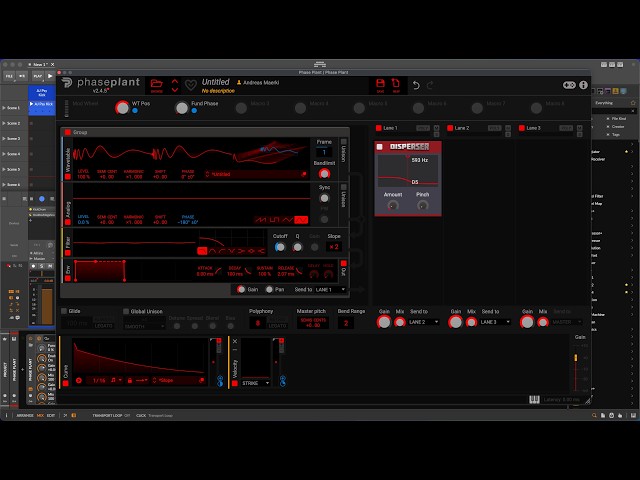Select the sine waveform in Analog oscillator
Image resolution: width=640 pixels, height=480 pixels.
pos(301,220)
